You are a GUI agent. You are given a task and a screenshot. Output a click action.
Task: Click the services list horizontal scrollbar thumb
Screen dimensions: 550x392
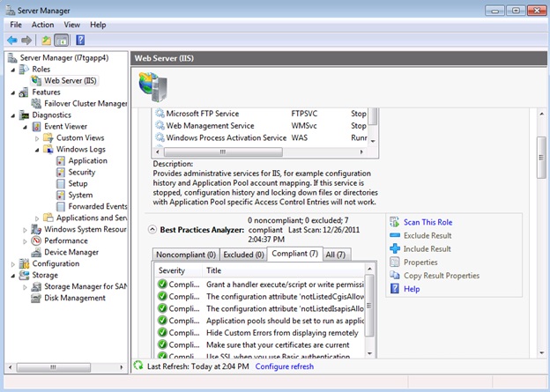pos(223,152)
